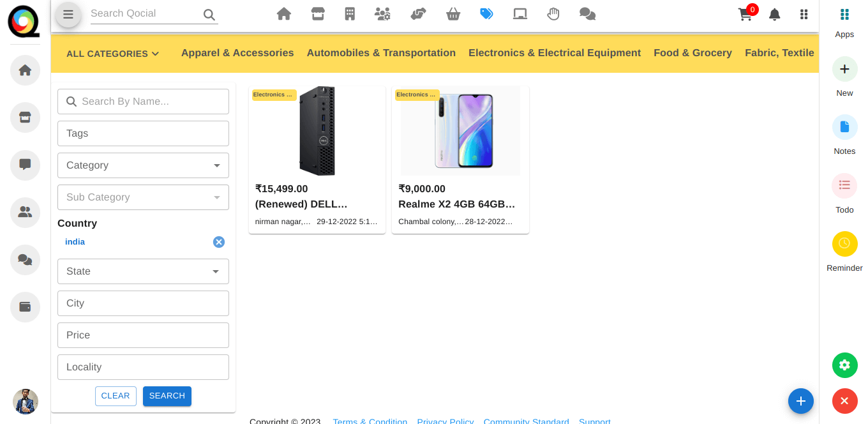This screenshot has width=868, height=424.
Task: Open the groups icon in top navigation
Action: (x=383, y=13)
